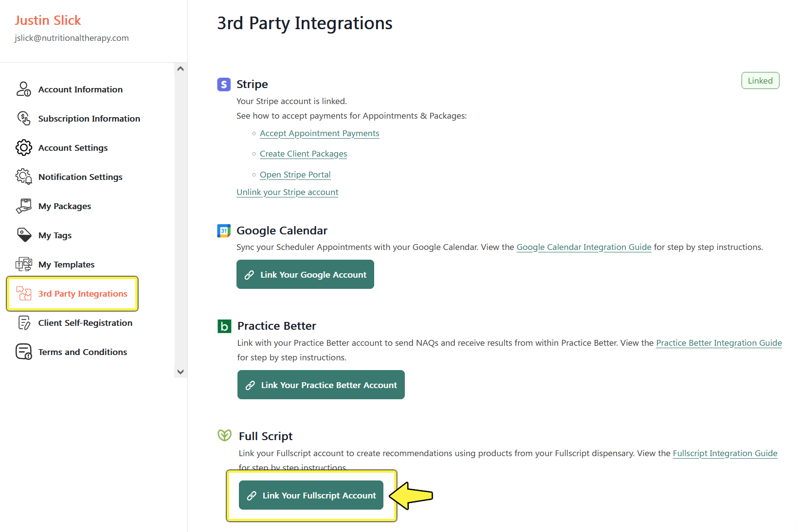
Task: Click chain icon in Practice Better button
Action: [250, 385]
